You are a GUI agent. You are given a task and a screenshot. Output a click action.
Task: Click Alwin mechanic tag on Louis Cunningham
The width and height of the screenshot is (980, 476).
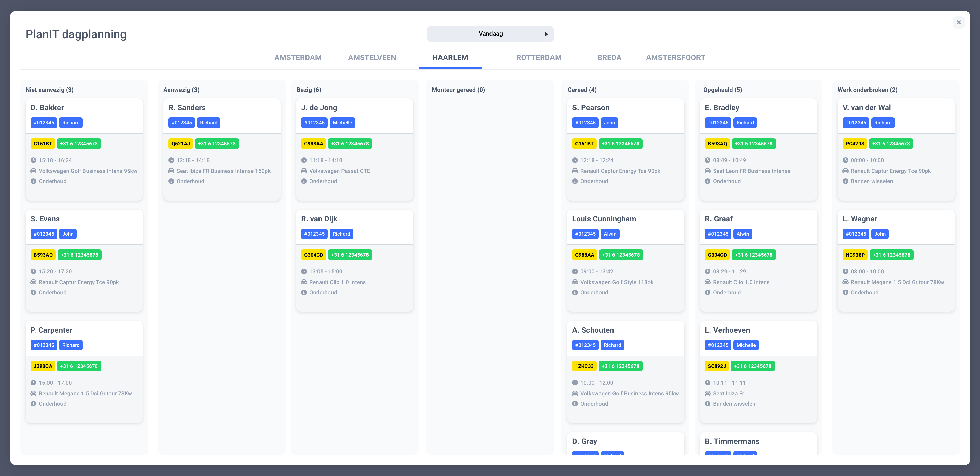click(610, 234)
